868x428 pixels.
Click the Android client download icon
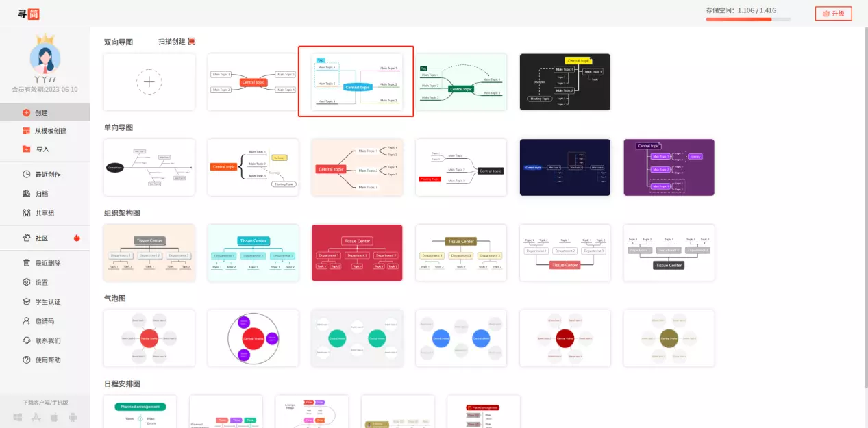[73, 417]
